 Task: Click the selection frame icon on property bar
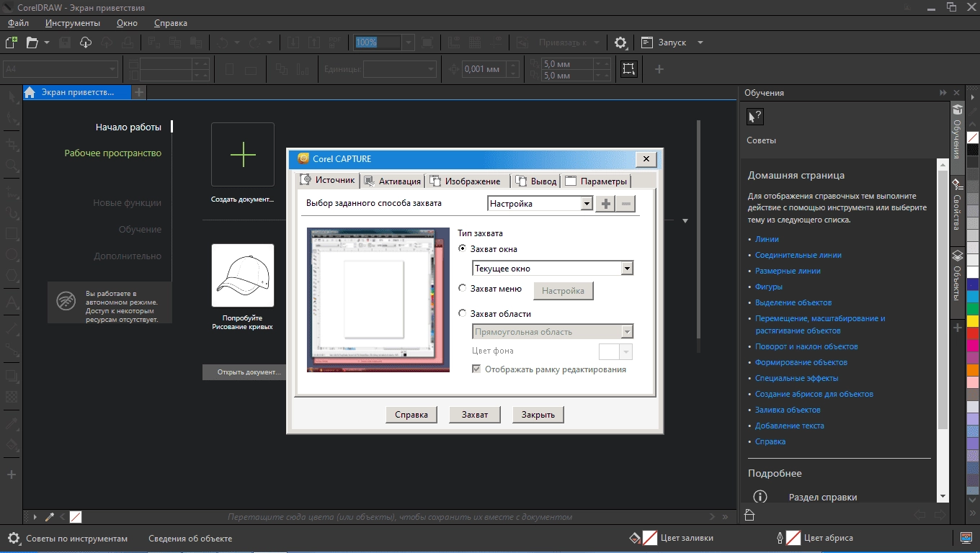tap(629, 69)
